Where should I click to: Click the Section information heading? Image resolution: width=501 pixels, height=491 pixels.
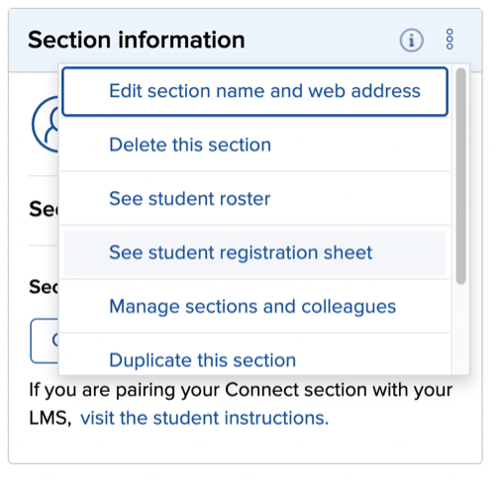coord(137,40)
